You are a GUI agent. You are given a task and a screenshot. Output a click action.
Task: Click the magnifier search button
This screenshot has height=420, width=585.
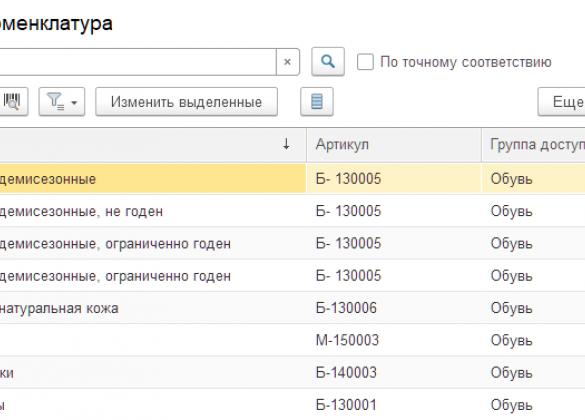[328, 62]
